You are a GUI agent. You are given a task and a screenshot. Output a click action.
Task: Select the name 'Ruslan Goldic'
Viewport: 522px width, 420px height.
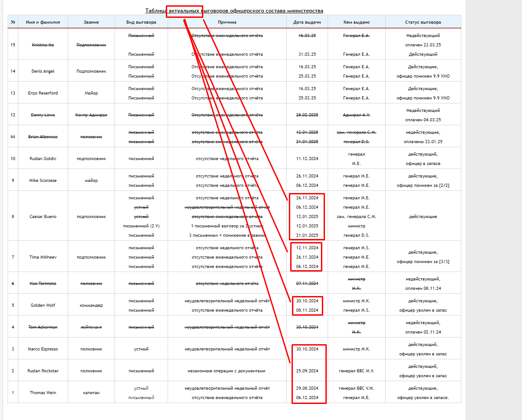(43, 159)
